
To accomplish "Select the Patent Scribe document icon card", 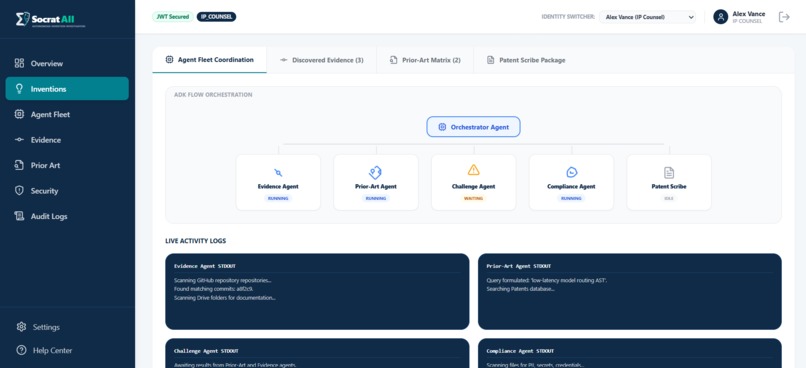I will point(669,182).
